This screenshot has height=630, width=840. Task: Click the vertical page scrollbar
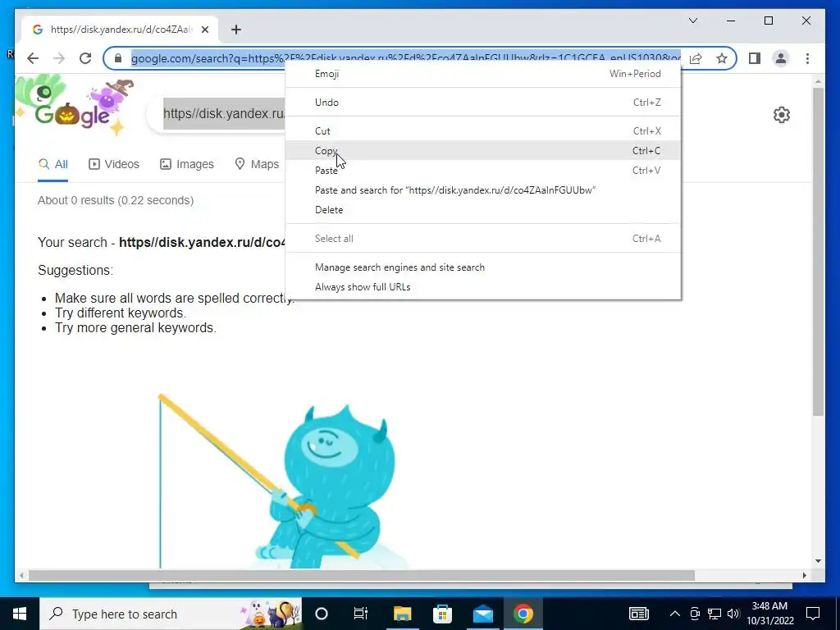(818, 252)
